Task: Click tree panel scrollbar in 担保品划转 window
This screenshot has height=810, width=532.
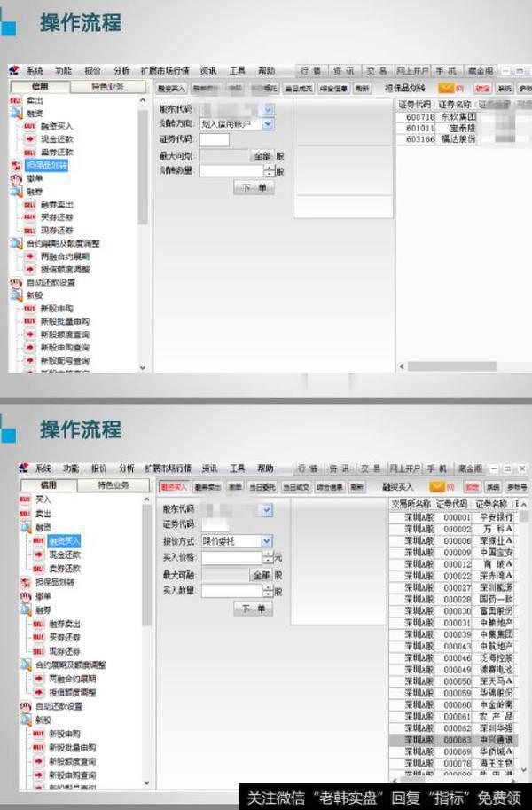Action: tap(143, 167)
